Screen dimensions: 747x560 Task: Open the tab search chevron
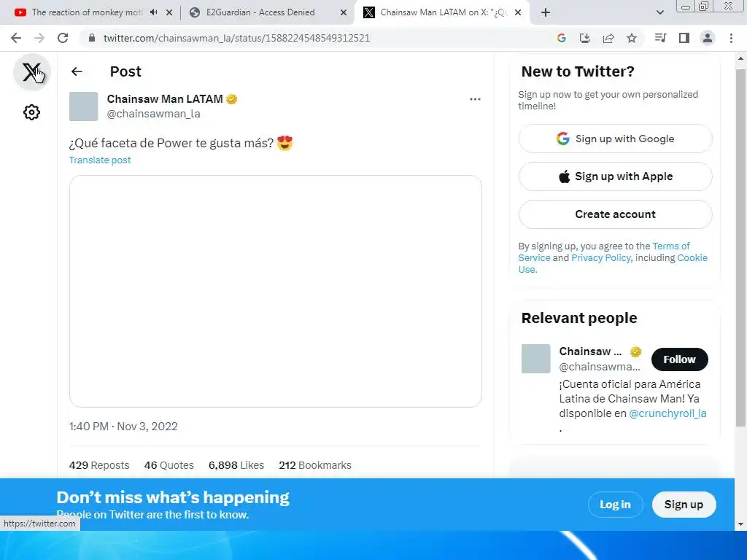click(x=659, y=12)
